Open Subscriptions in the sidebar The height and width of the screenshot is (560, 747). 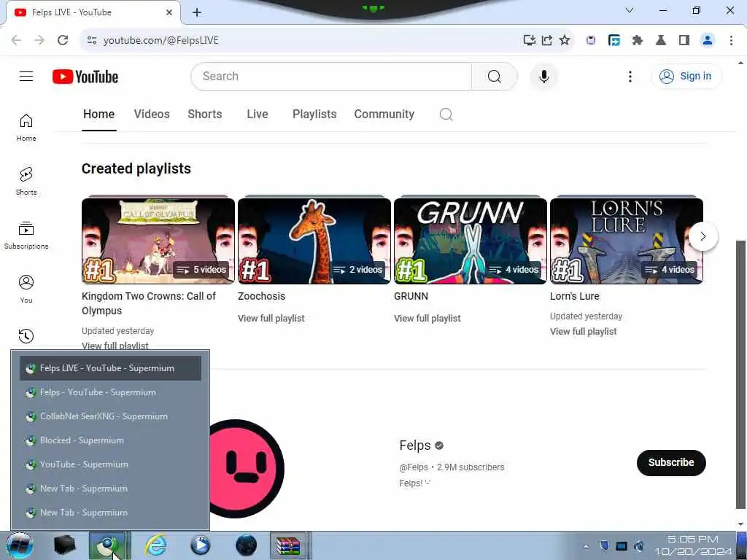pyautogui.click(x=26, y=236)
